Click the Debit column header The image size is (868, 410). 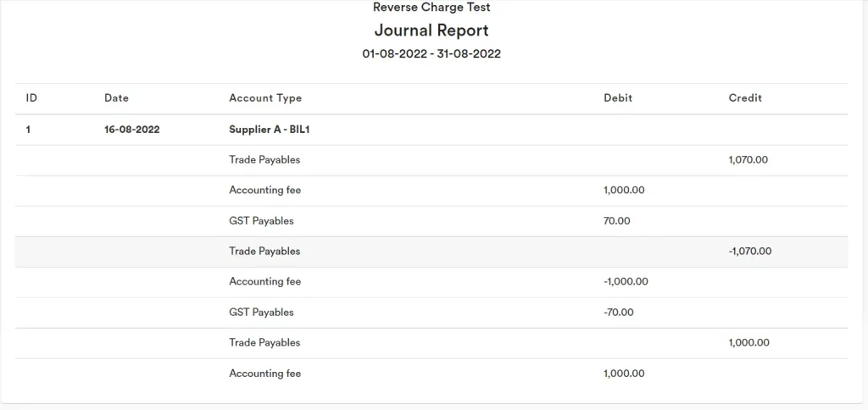pyautogui.click(x=618, y=98)
